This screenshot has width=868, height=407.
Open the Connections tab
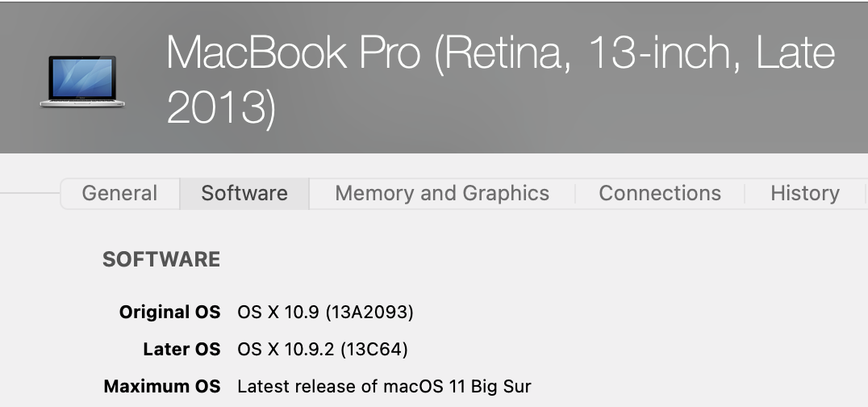[659, 194]
